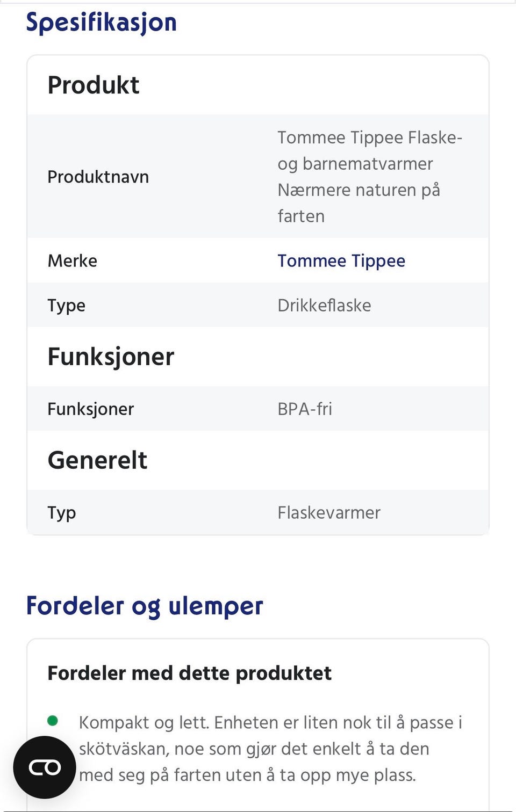The height and width of the screenshot is (812, 516).
Task: Click the Fordeler og ulemper heading
Action: (145, 606)
